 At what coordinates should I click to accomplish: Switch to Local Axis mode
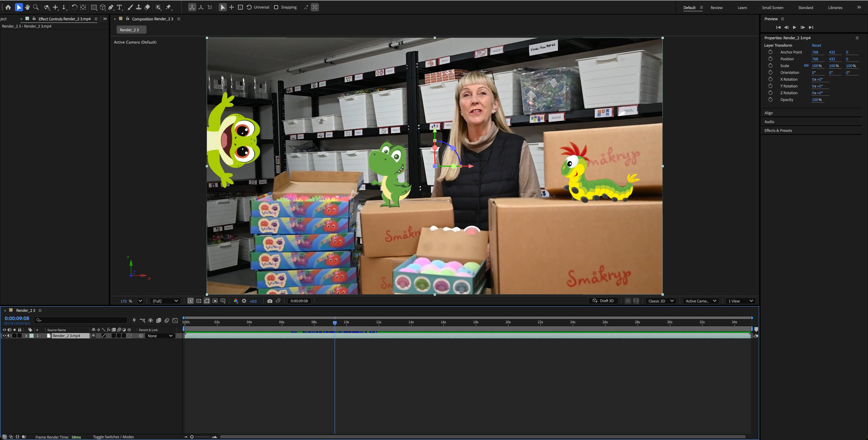coord(192,7)
